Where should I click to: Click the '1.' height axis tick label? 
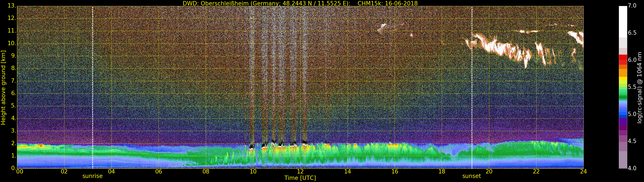14,156
